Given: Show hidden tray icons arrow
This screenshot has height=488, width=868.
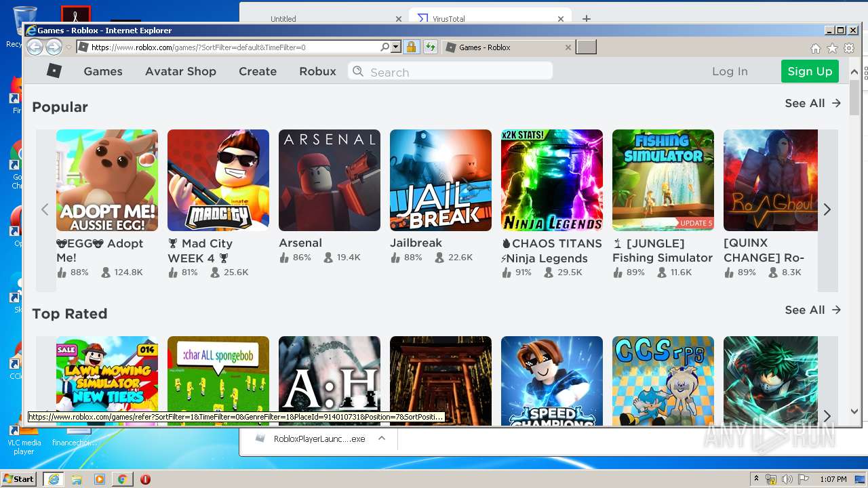Looking at the screenshot, I should point(756,479).
